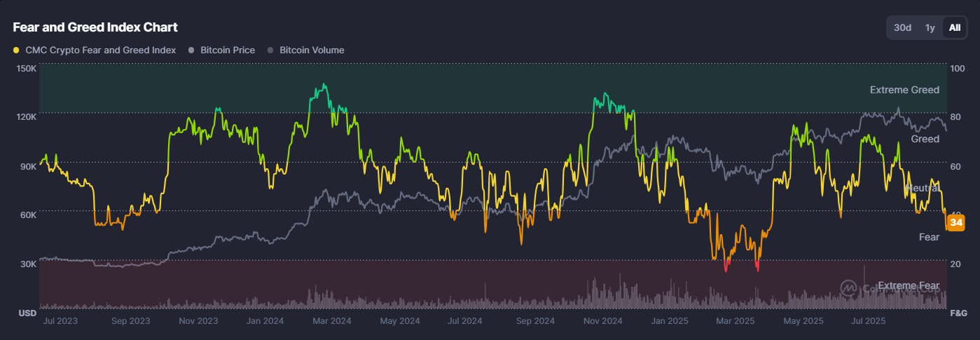
Task: Select the All time range
Action: click(954, 28)
